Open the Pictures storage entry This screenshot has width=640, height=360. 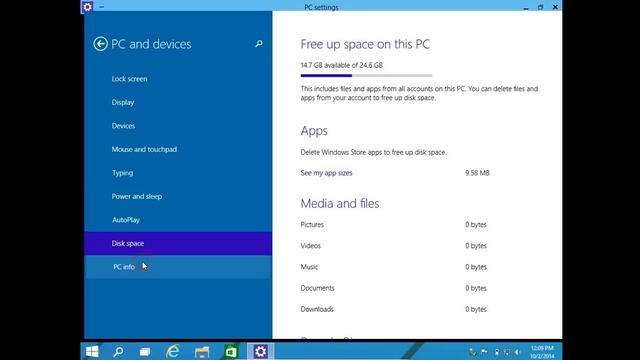tap(312, 224)
